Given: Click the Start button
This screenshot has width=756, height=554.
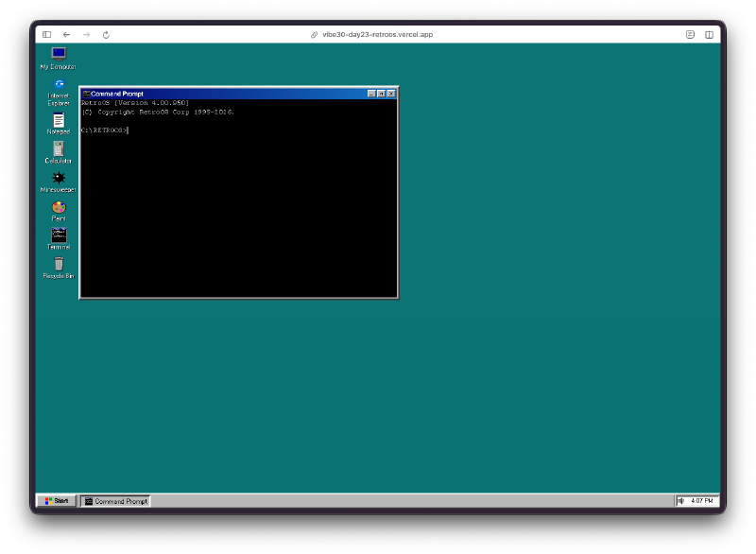Looking at the screenshot, I should click(57, 501).
